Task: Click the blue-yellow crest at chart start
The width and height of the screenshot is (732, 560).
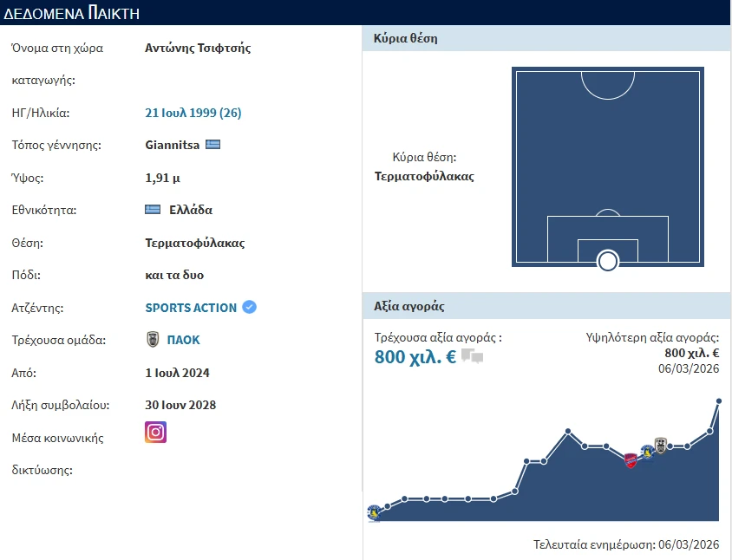Action: 374,513
